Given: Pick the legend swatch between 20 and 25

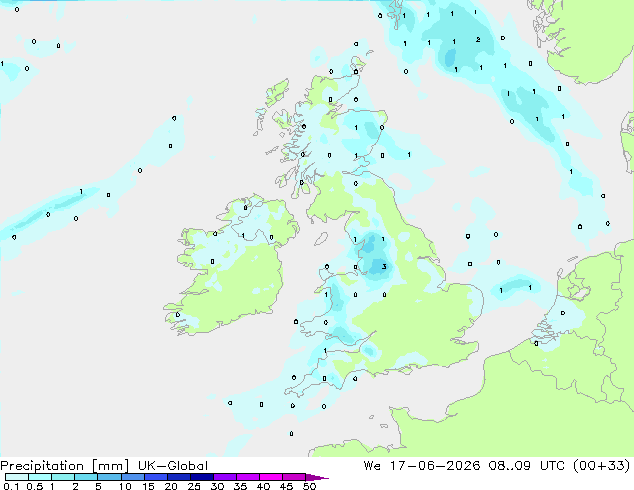Looking at the screenshot, I should pos(179,477).
